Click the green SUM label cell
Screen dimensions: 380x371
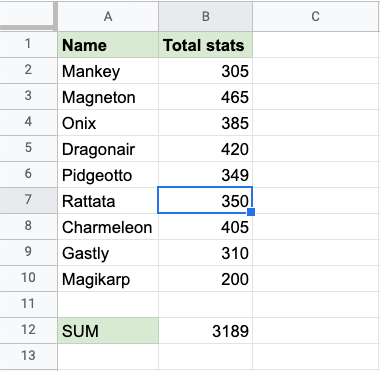tap(108, 331)
